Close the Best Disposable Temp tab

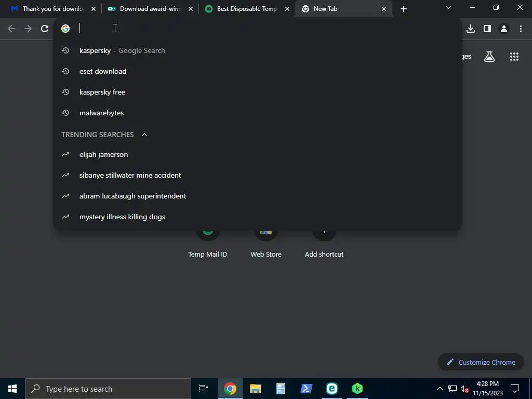point(287,9)
